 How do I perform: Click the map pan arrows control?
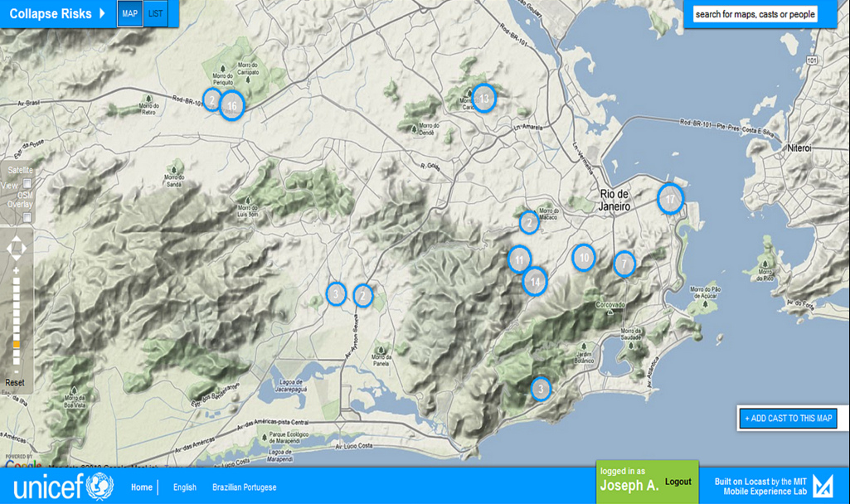17,249
